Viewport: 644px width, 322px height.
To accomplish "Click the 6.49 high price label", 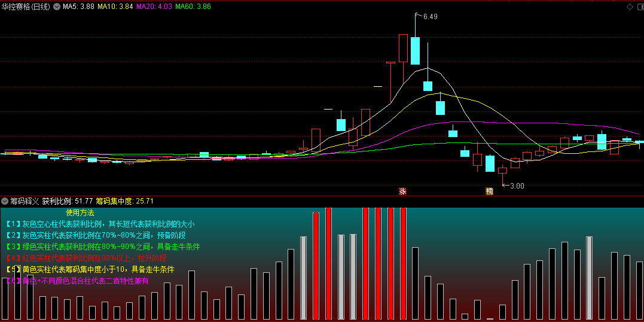I will tap(431, 17).
